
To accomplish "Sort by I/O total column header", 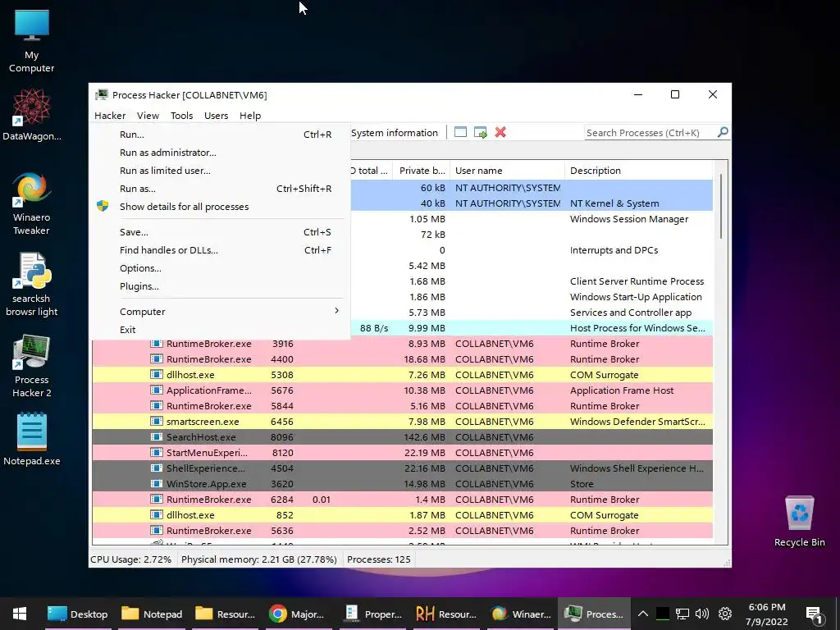I will coord(371,171).
